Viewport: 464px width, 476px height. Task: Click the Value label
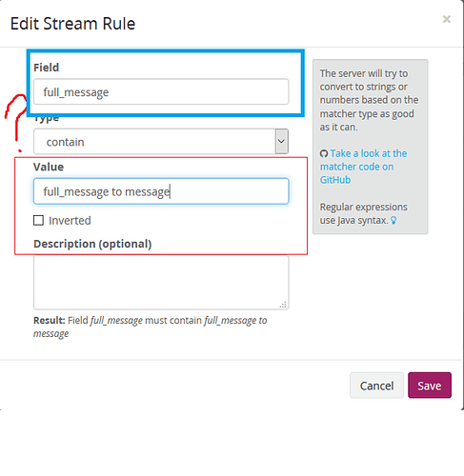pyautogui.click(x=49, y=167)
